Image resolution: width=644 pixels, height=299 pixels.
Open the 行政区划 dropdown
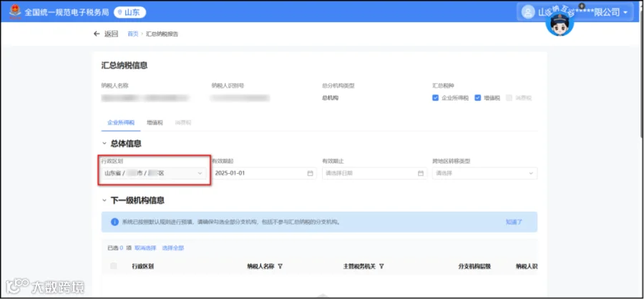(x=154, y=173)
